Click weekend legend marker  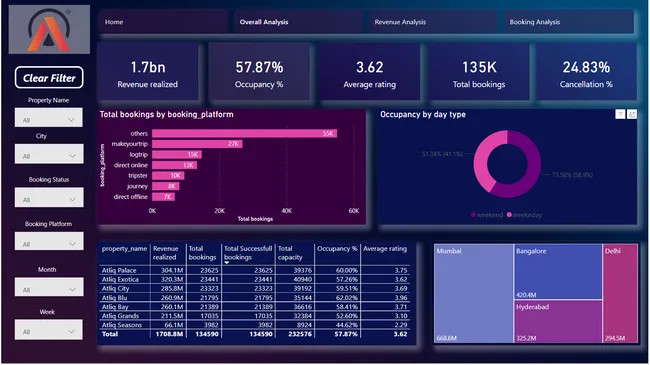tap(473, 215)
